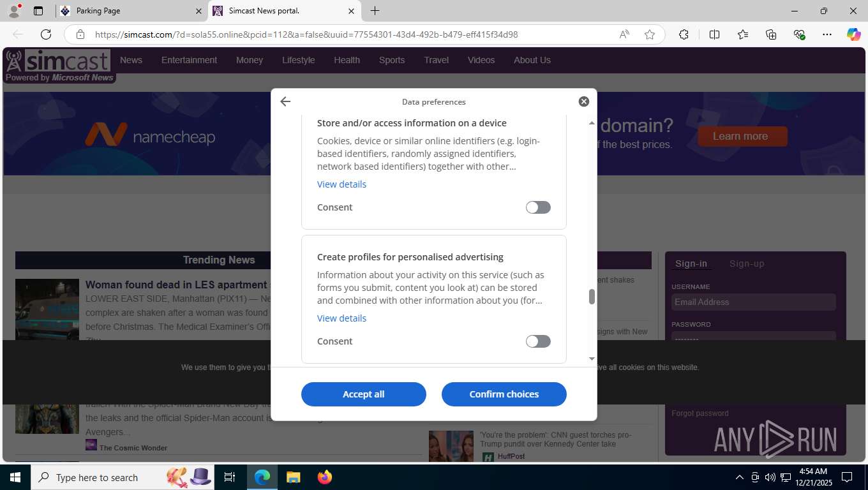Close the Parking Page tab
The image size is (868, 490).
tap(198, 11)
